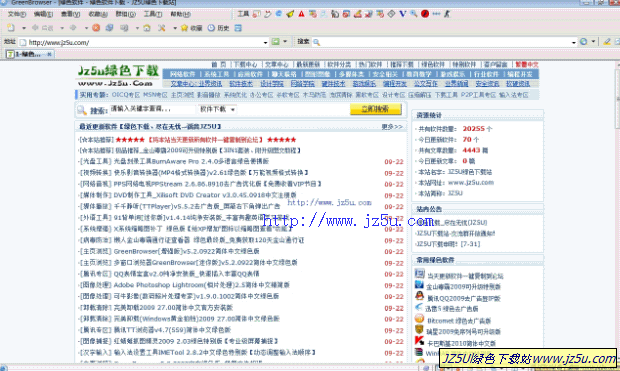Expand the address bar dropdown arrow

(x=265, y=42)
